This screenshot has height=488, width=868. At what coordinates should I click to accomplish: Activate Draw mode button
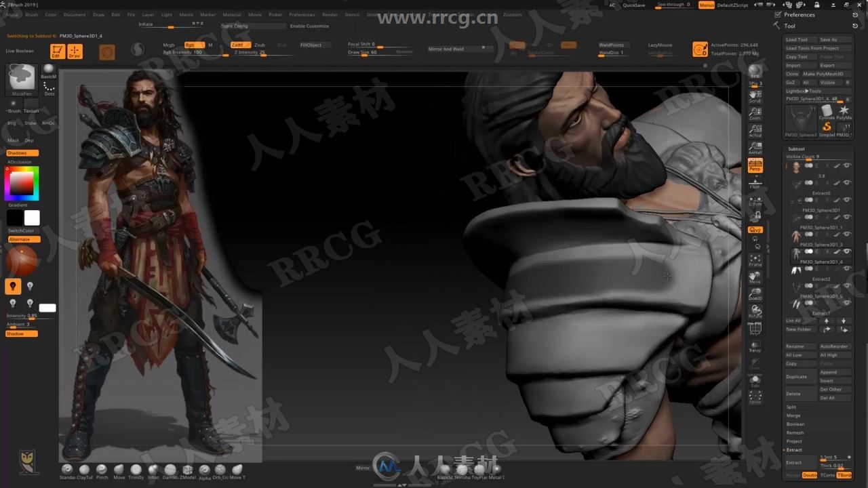pos(75,52)
